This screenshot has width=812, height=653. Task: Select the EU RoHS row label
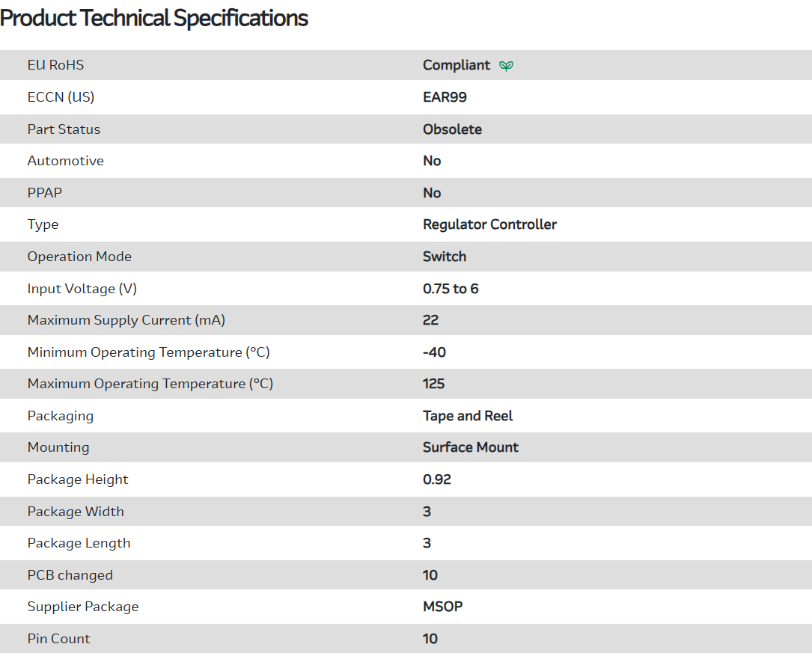(x=55, y=65)
